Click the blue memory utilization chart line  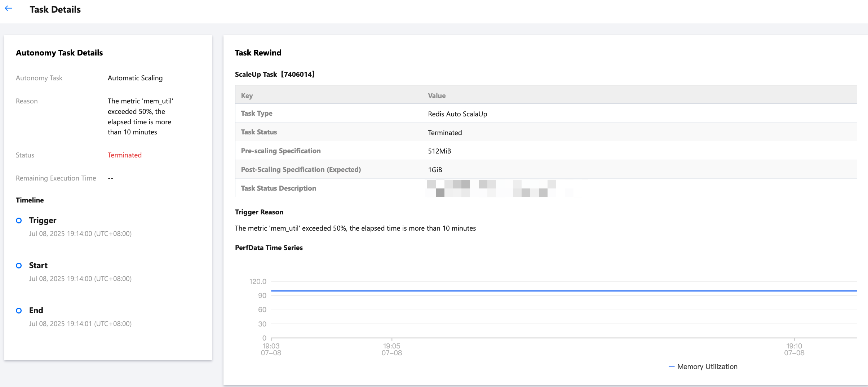point(541,290)
